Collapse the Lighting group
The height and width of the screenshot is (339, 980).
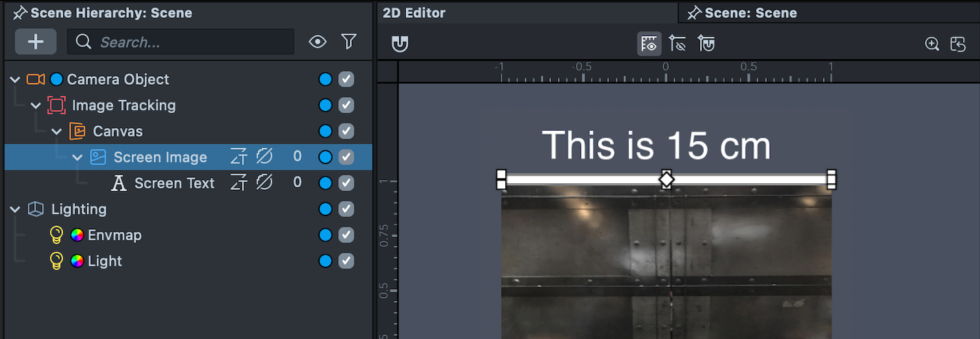click(x=15, y=210)
